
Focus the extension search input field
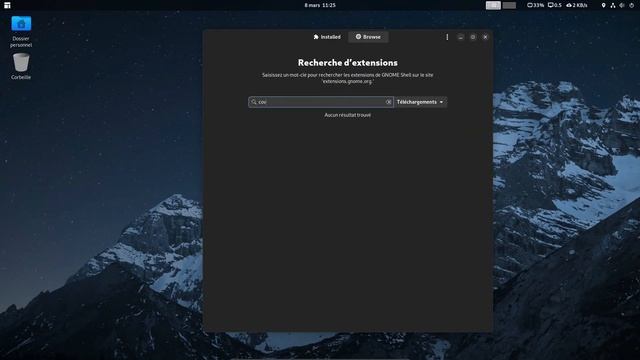coord(321,102)
